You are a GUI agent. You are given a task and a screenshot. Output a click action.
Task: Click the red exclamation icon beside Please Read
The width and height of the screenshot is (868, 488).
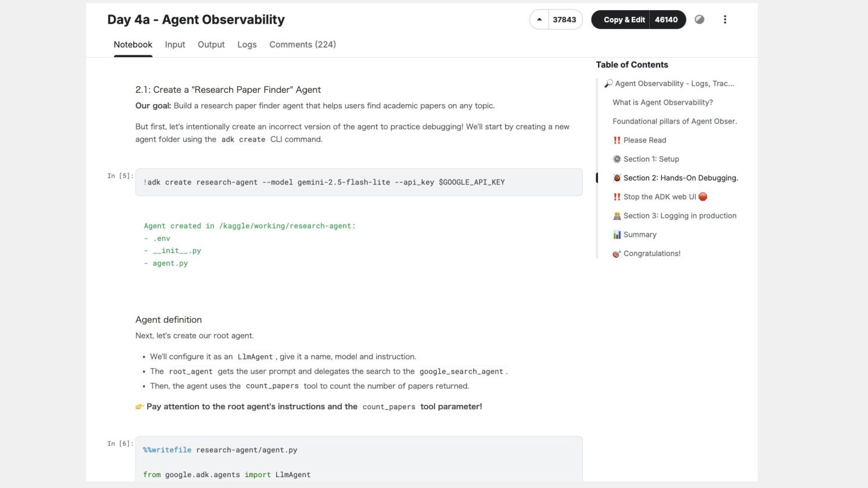617,140
